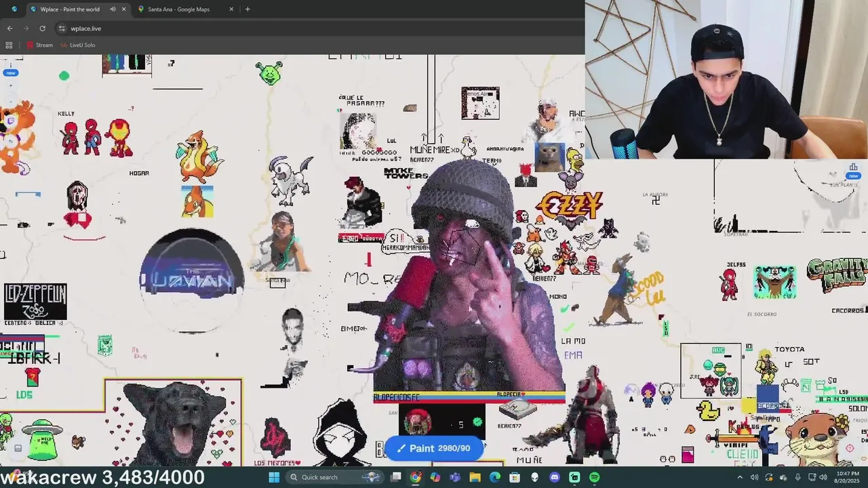Viewport: 868px width, 488px height.
Task: Click the TOYOTA text on the canvas
Action: pyautogui.click(x=789, y=349)
